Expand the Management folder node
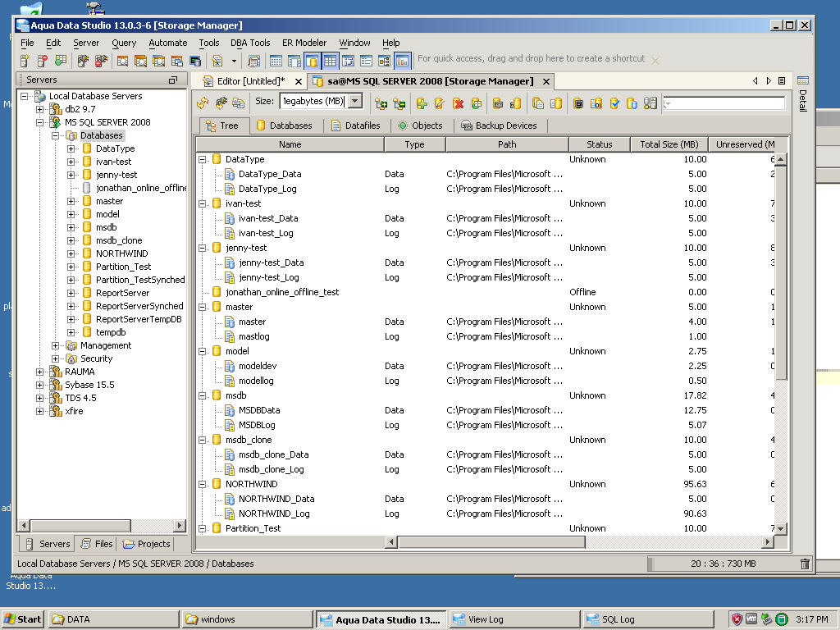The width and height of the screenshot is (840, 630). pyautogui.click(x=55, y=345)
